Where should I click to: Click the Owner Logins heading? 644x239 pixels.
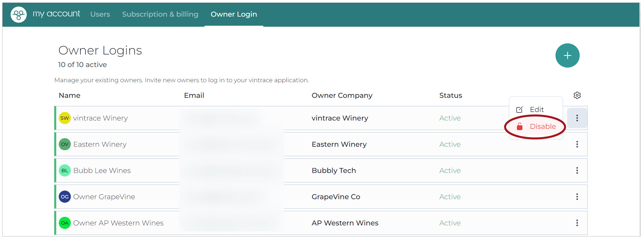tap(100, 50)
